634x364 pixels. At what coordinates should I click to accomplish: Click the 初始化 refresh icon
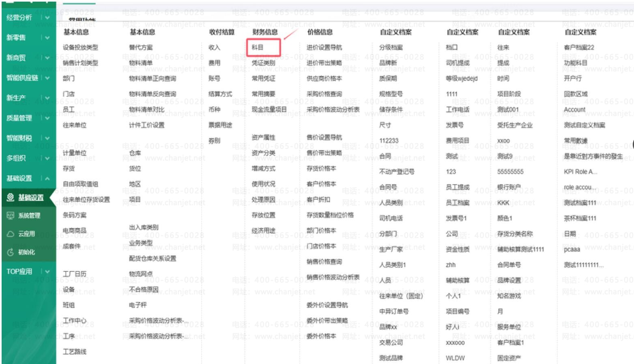(11, 252)
